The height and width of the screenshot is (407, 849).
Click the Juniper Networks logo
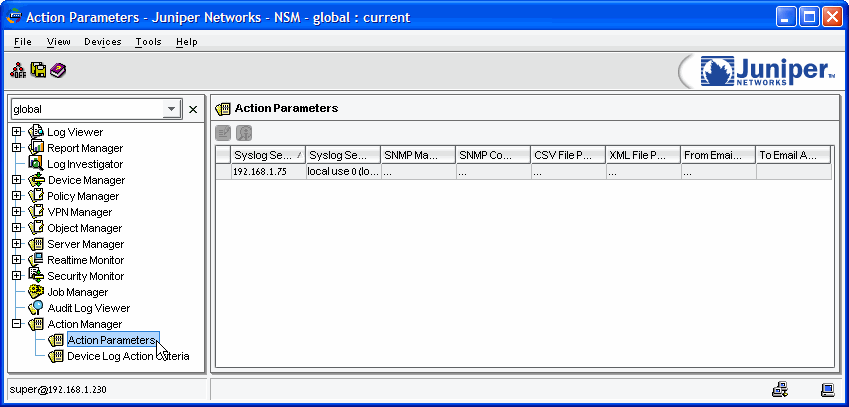(768, 71)
